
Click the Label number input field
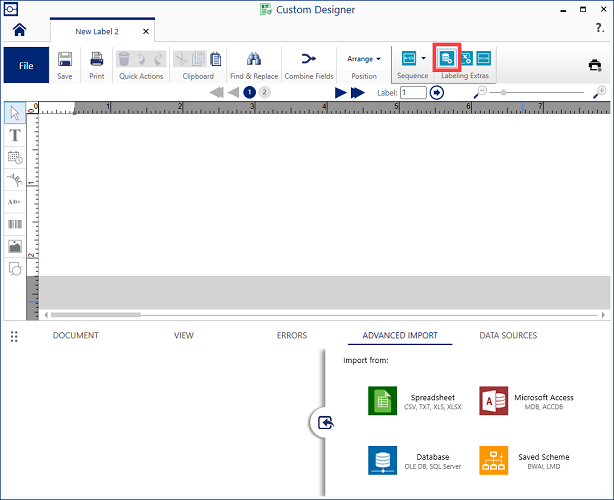point(413,92)
